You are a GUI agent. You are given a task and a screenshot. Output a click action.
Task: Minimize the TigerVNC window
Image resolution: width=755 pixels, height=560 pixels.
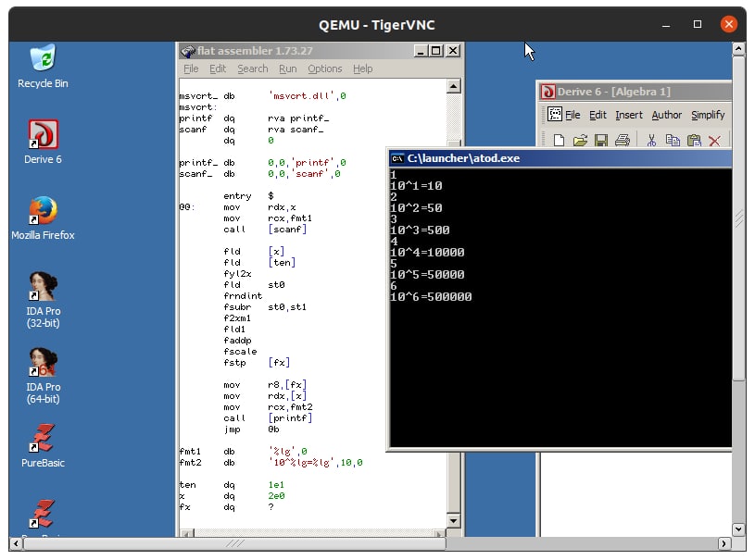click(x=666, y=25)
